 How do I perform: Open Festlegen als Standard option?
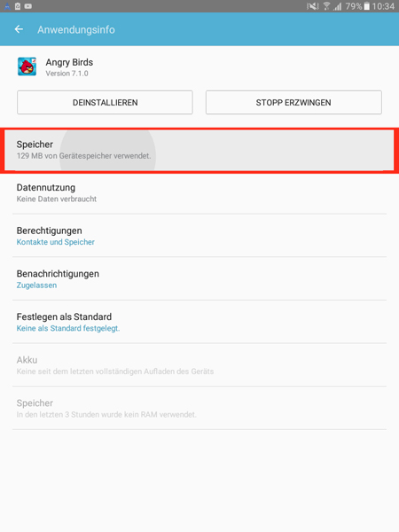pos(199,322)
